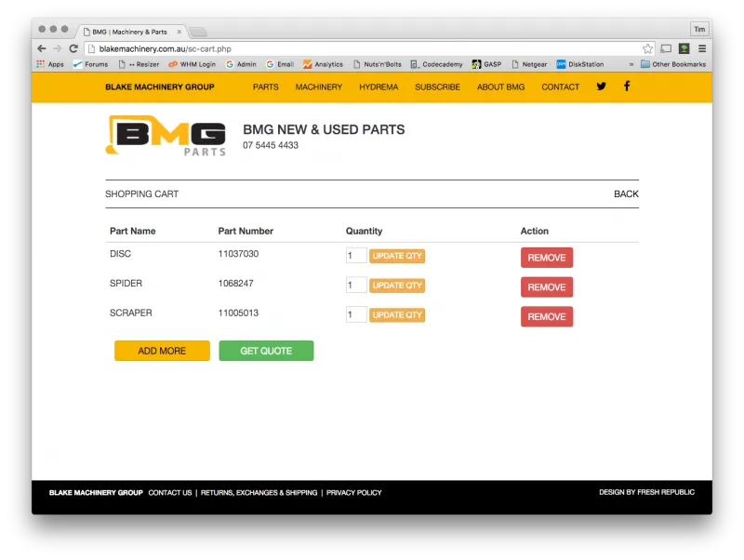This screenshot has height=560, width=744.
Task: Open the Tim profile button
Action: 699,30
